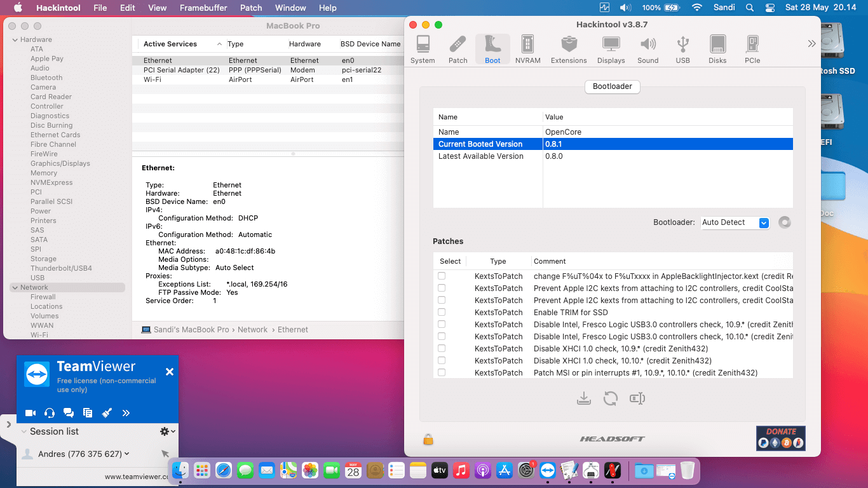Click the TeamViewer video camera icon
The height and width of the screenshot is (488, 868).
[30, 413]
